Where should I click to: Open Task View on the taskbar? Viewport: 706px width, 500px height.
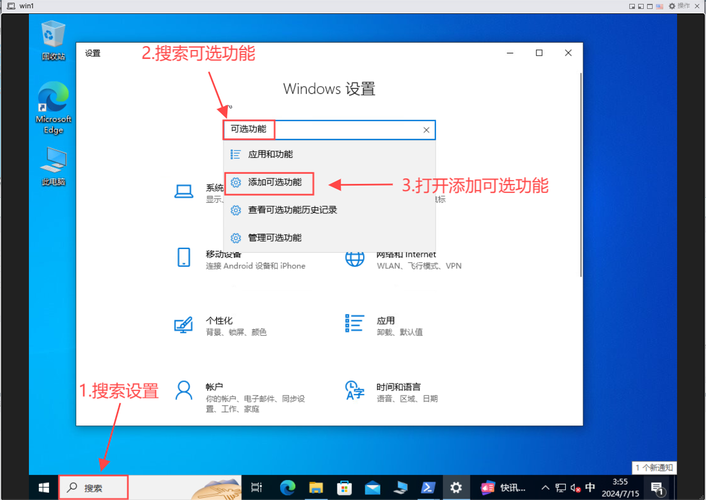[x=257, y=487]
